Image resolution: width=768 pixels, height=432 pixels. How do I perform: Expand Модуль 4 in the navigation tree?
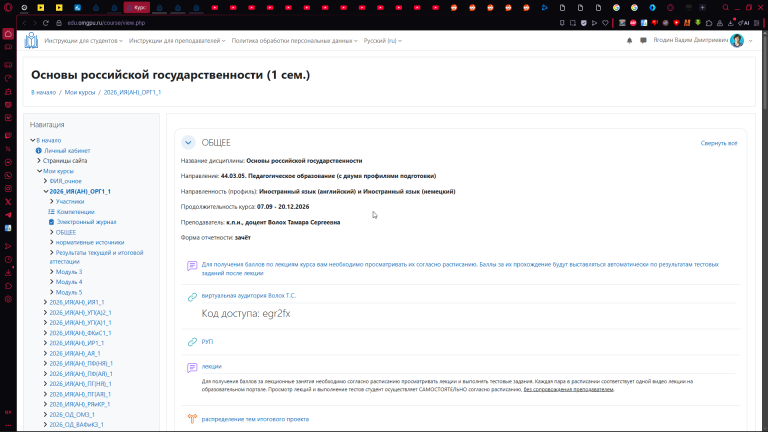point(52,282)
